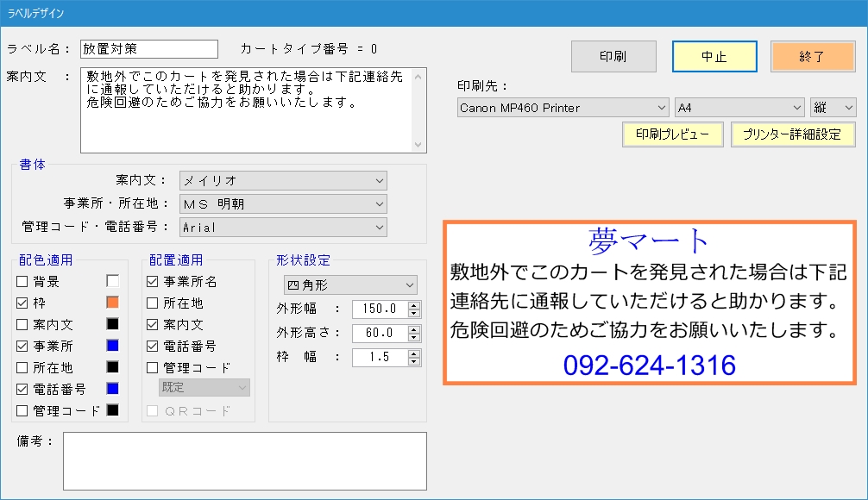Click the black 所在地 color swatch
The width and height of the screenshot is (868, 500).
click(x=113, y=367)
